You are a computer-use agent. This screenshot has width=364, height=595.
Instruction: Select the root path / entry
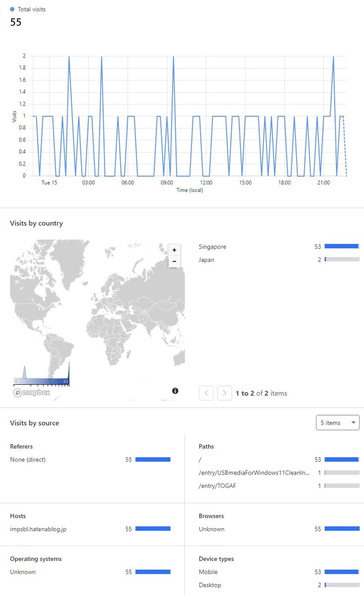tap(200, 460)
